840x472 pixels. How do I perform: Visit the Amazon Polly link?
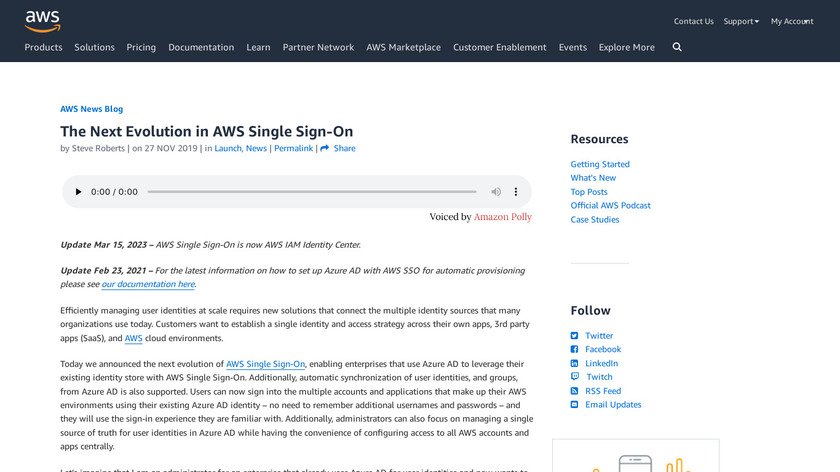pyautogui.click(x=502, y=217)
